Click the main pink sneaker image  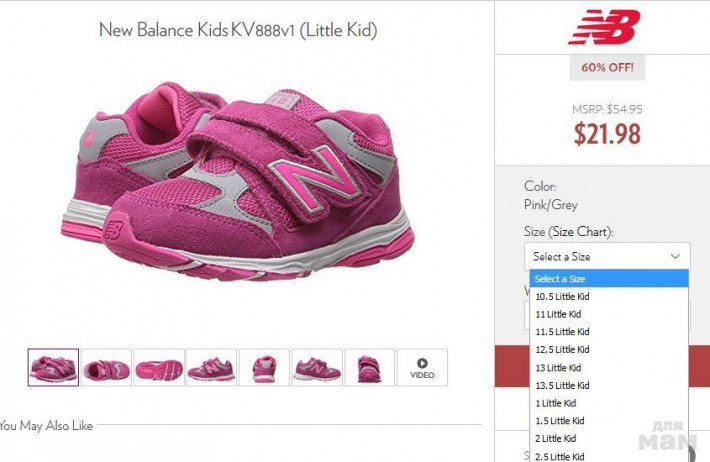point(240,180)
